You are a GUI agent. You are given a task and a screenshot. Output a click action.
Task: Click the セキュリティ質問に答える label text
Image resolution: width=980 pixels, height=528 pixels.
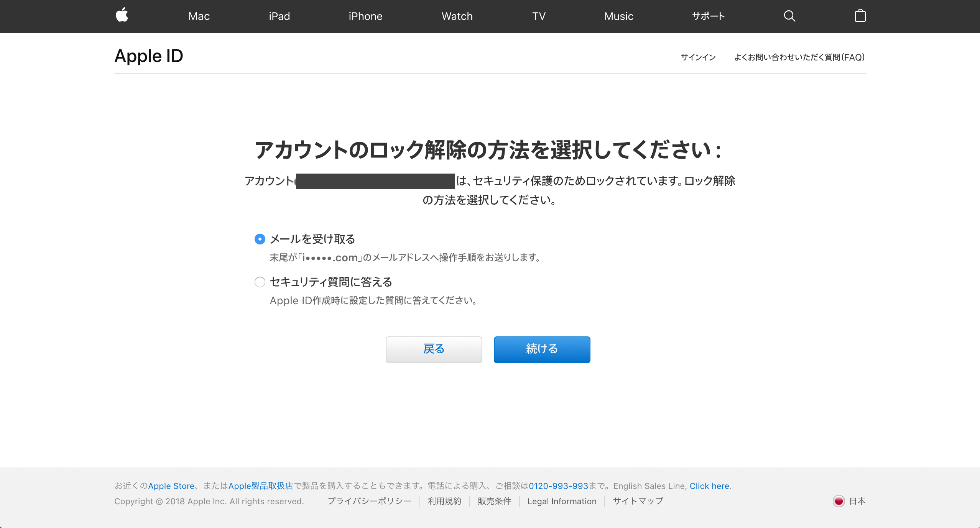(x=331, y=282)
